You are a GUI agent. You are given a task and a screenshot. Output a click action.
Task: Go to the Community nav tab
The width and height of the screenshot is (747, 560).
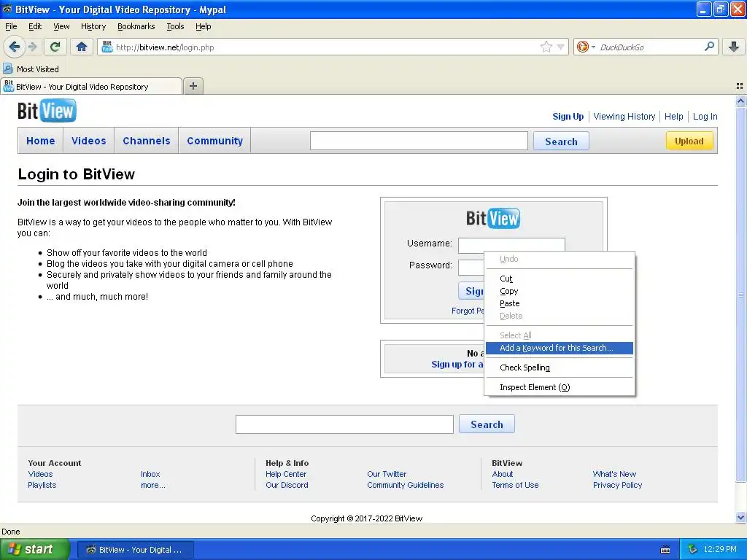tap(215, 141)
